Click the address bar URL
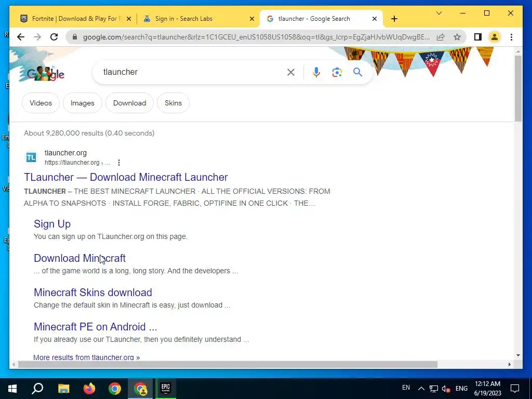This screenshot has height=399, width=532. (x=256, y=37)
